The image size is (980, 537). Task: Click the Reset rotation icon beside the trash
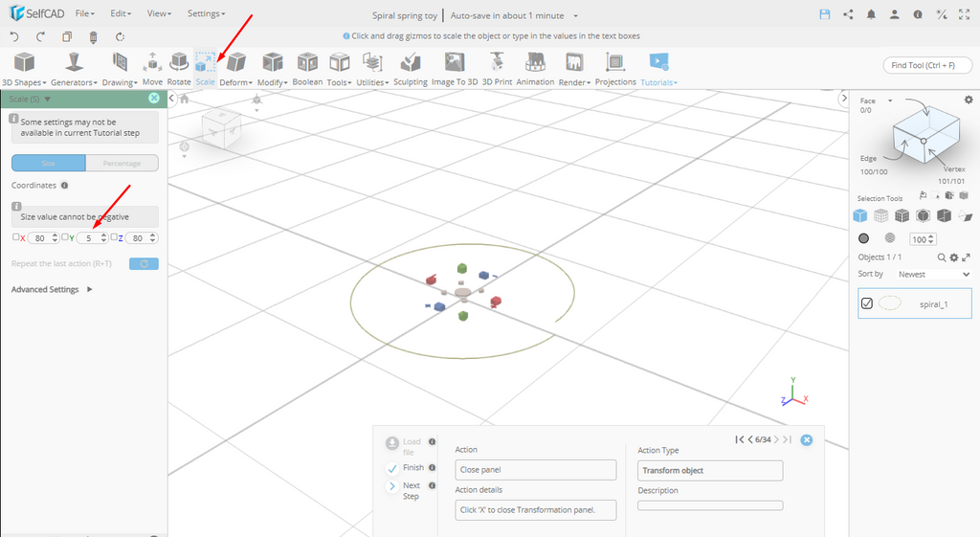(120, 37)
